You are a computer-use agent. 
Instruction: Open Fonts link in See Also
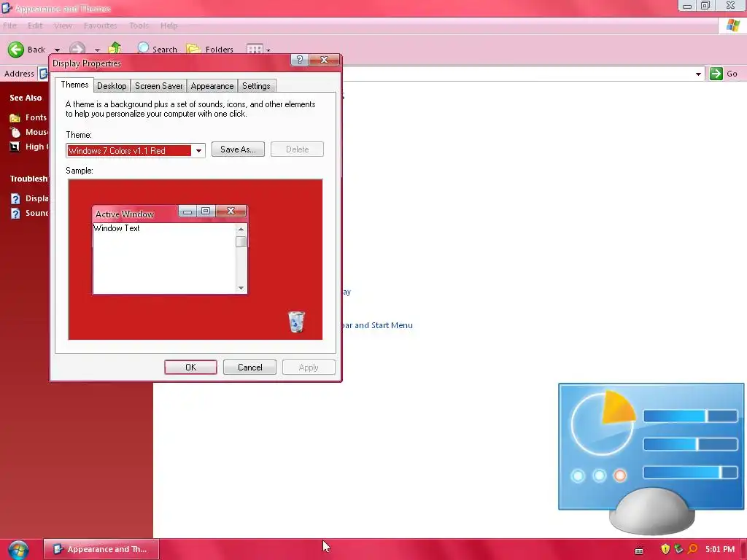click(x=36, y=117)
